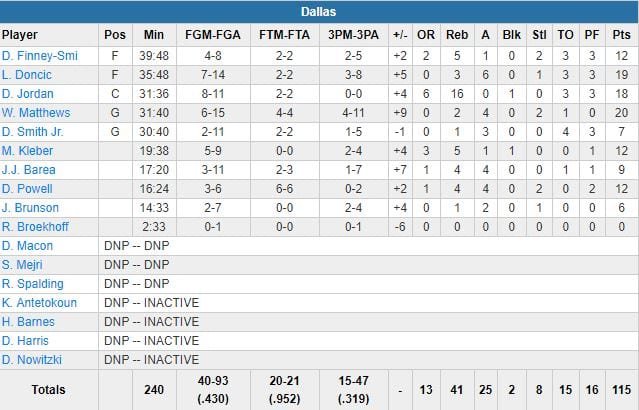The height and width of the screenshot is (410, 639).
Task: Open D. Smith Jr. profile link
Action: [34, 132]
